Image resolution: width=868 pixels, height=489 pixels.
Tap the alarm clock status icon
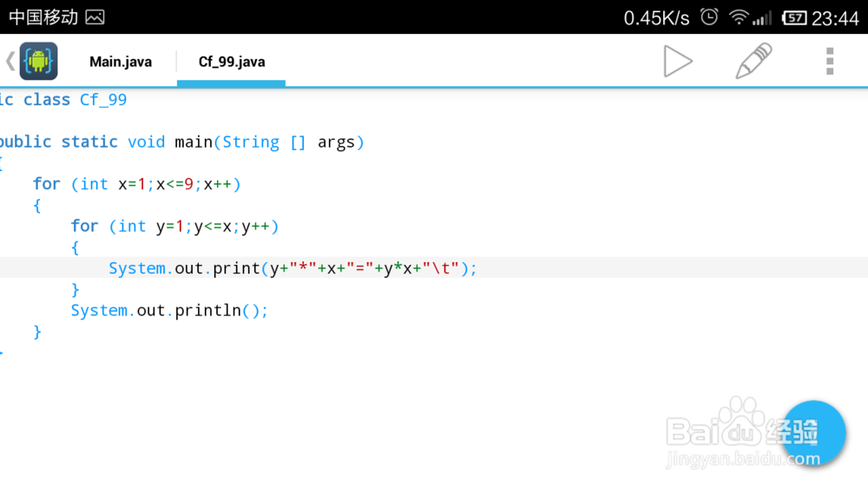pos(709,17)
